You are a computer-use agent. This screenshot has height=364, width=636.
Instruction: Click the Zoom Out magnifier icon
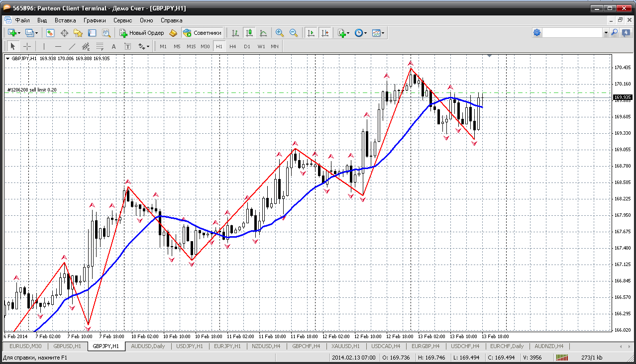pos(294,33)
